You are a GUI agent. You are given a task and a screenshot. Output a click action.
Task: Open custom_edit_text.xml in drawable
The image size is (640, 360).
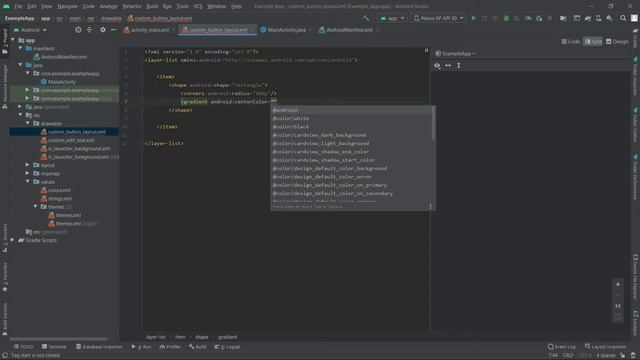[x=68, y=140]
